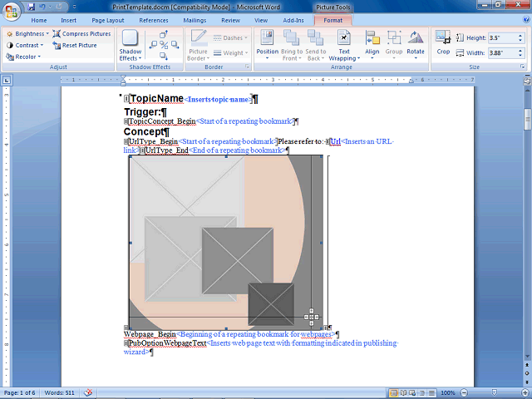This screenshot has width=532, height=399.
Task: Select the placeholder picture in document
Action: tap(226, 243)
